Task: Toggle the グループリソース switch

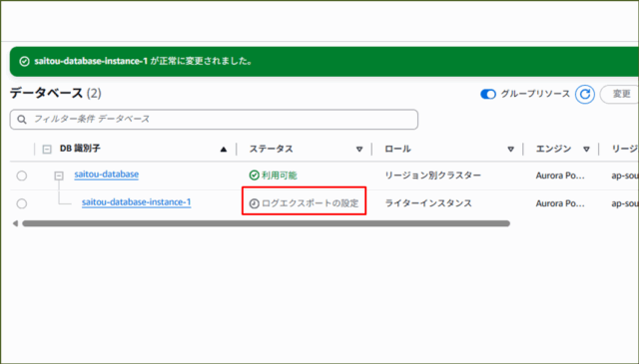Action: pos(488,94)
